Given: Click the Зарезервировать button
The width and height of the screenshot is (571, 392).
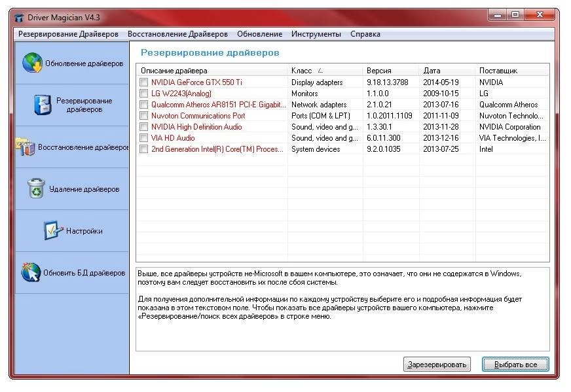Looking at the screenshot, I should 437,365.
